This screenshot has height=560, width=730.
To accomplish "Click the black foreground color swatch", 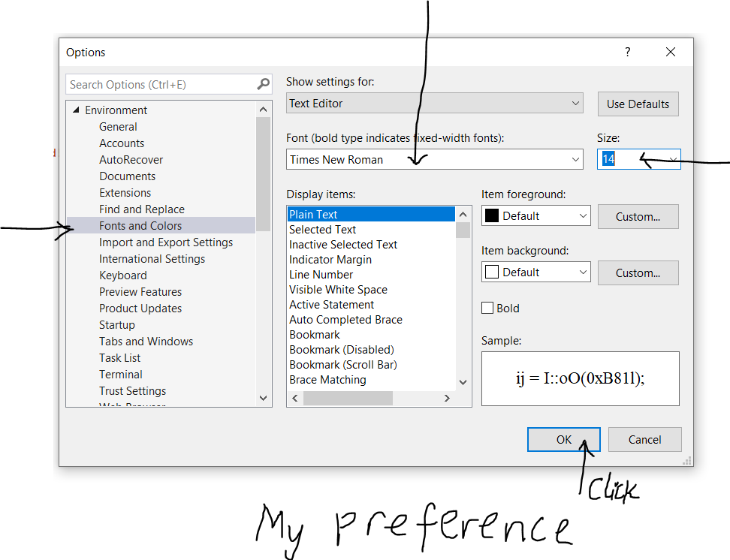I will pyautogui.click(x=492, y=216).
